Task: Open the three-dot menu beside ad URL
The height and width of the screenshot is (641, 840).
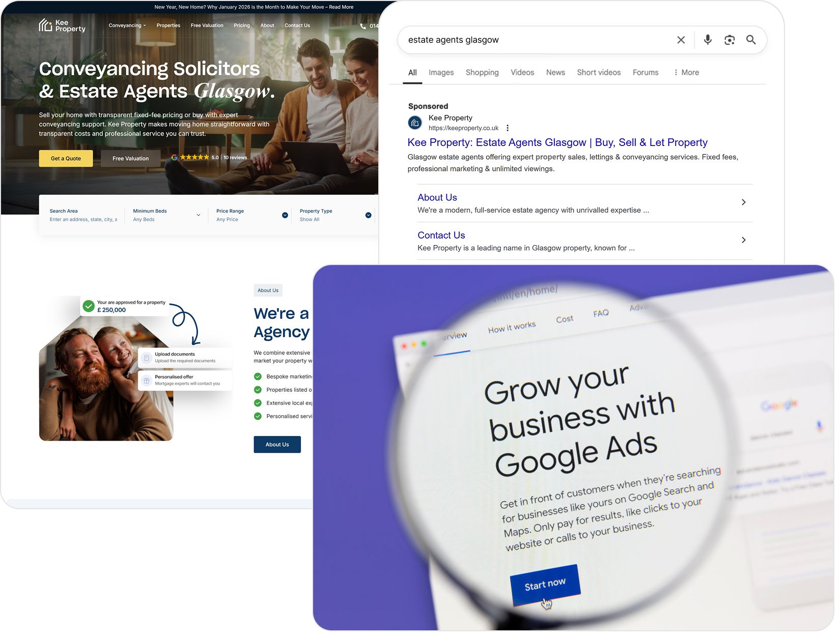Action: coord(508,128)
